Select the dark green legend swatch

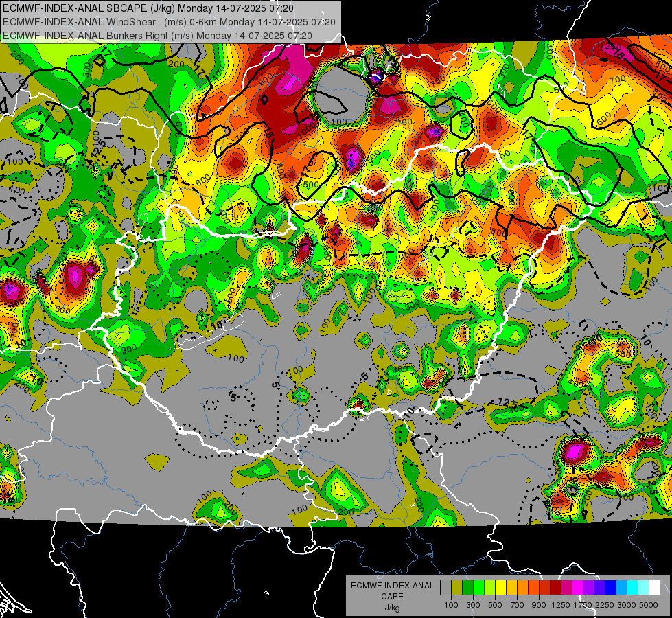(x=467, y=587)
